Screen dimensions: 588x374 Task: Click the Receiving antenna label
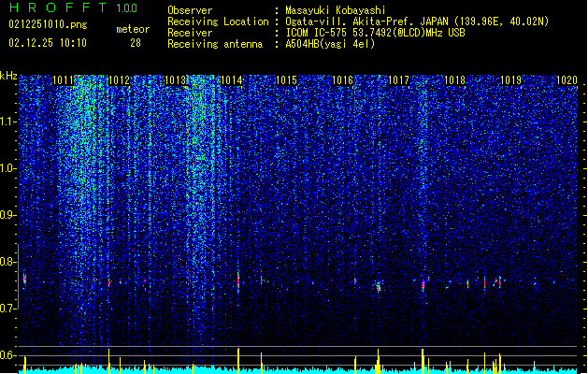coord(215,44)
